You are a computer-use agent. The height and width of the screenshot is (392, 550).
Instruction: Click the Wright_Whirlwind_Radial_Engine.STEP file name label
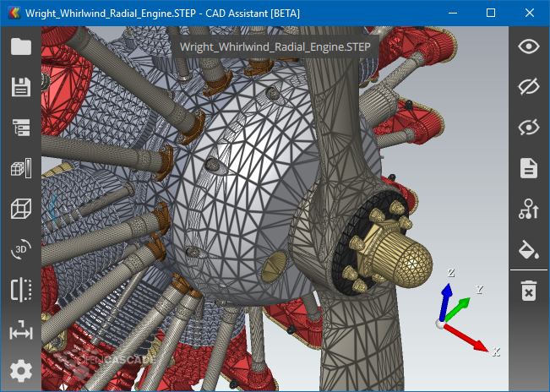[275, 46]
